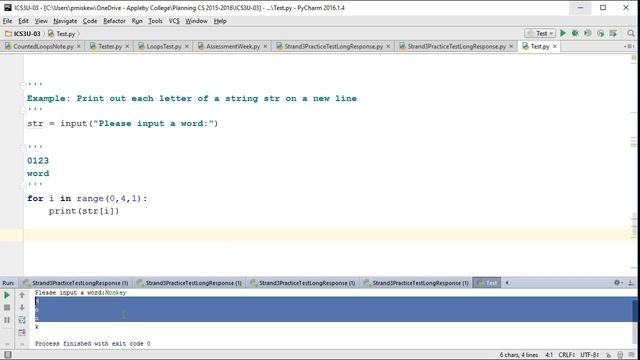Open the Tools menu

155,21
